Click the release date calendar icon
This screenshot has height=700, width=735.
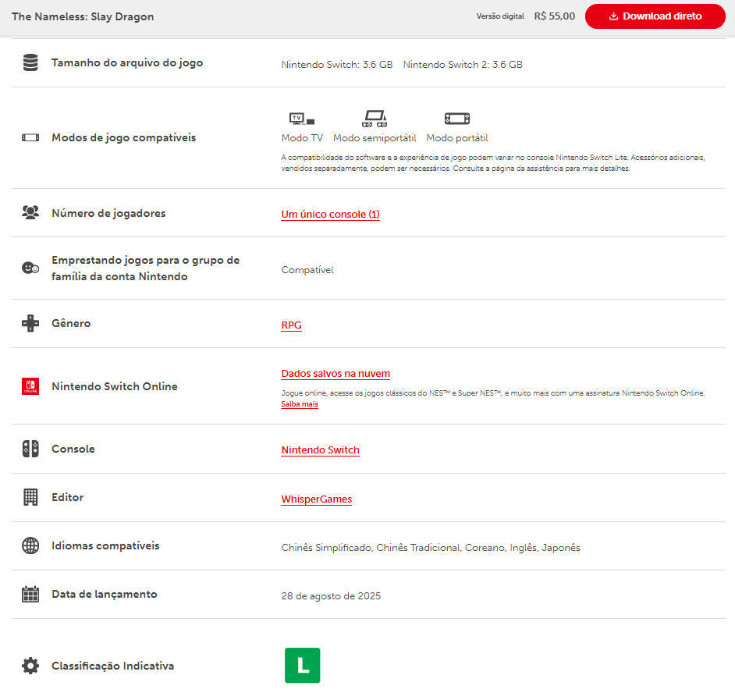point(30,594)
